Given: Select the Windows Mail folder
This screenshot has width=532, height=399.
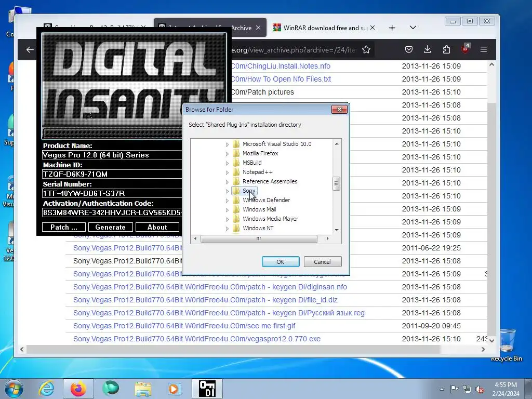Looking at the screenshot, I should (259, 209).
